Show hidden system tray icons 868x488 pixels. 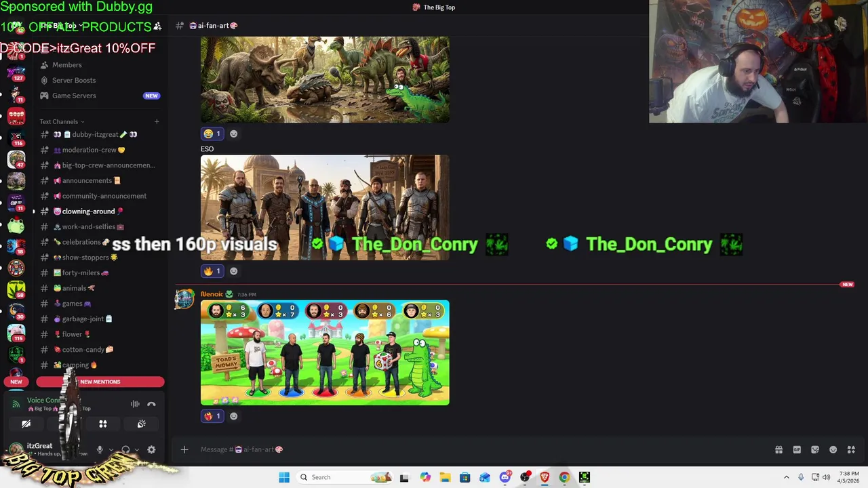[787, 477]
